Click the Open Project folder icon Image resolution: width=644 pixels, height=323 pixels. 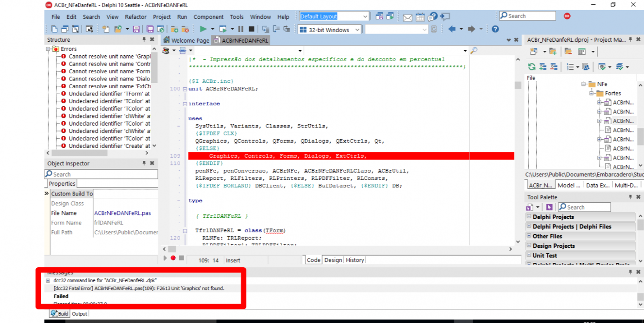118,29
